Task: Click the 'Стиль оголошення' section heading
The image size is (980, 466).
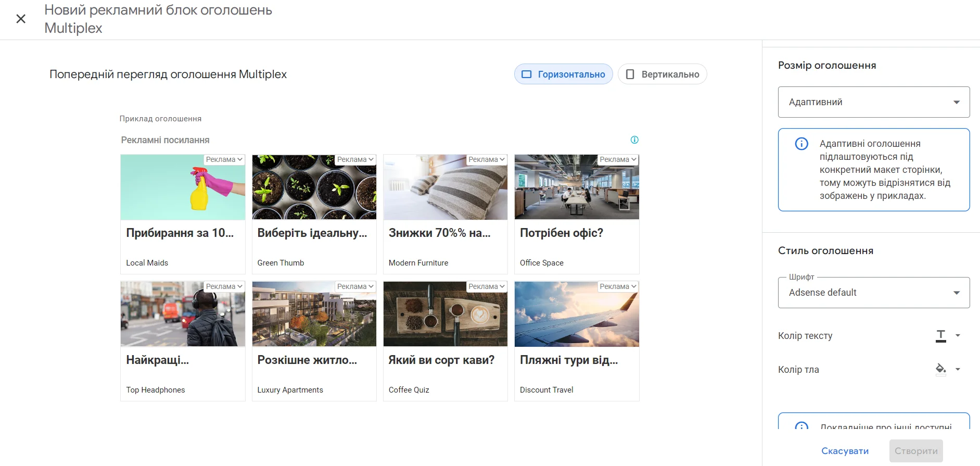Action: pos(825,251)
